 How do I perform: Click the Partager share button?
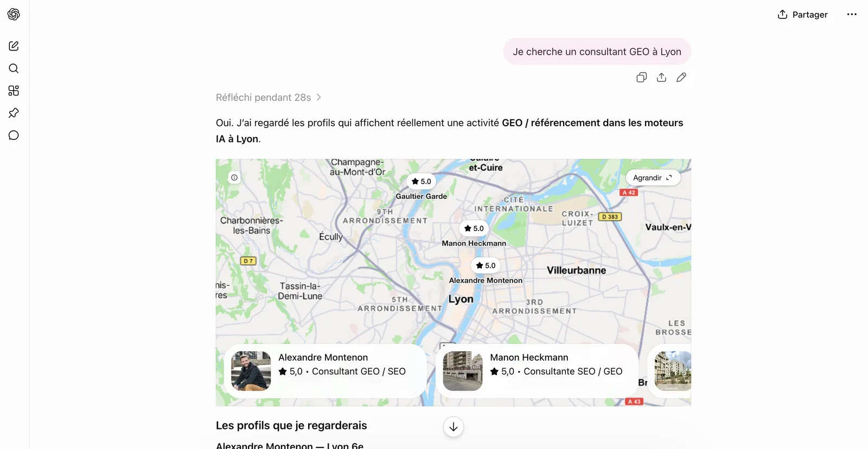(802, 15)
